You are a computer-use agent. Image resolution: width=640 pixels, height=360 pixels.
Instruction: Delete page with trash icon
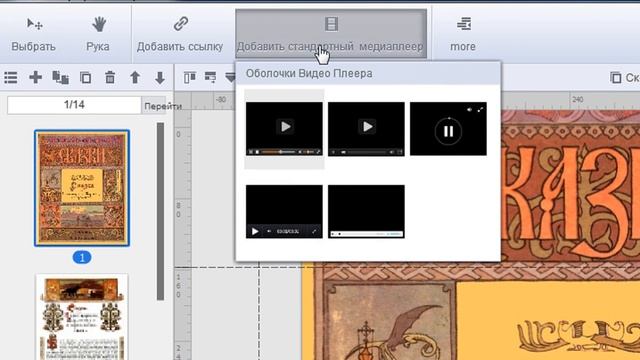click(x=110, y=77)
